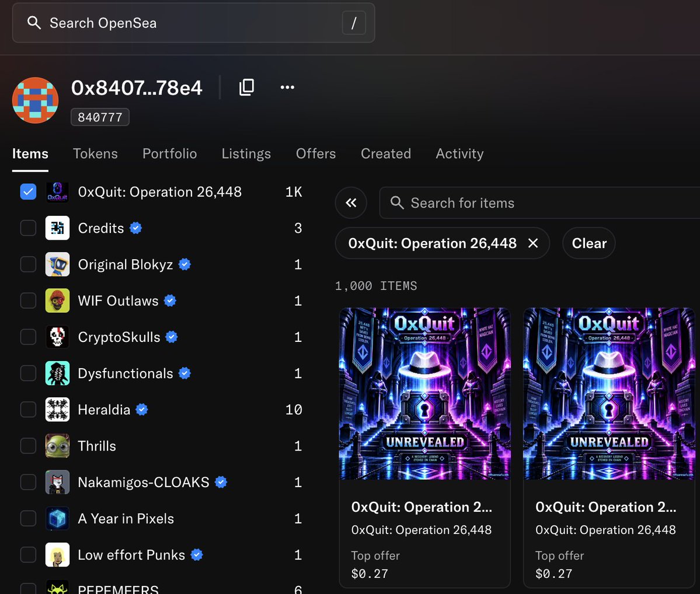Click the Heraldia collection icon

57,410
